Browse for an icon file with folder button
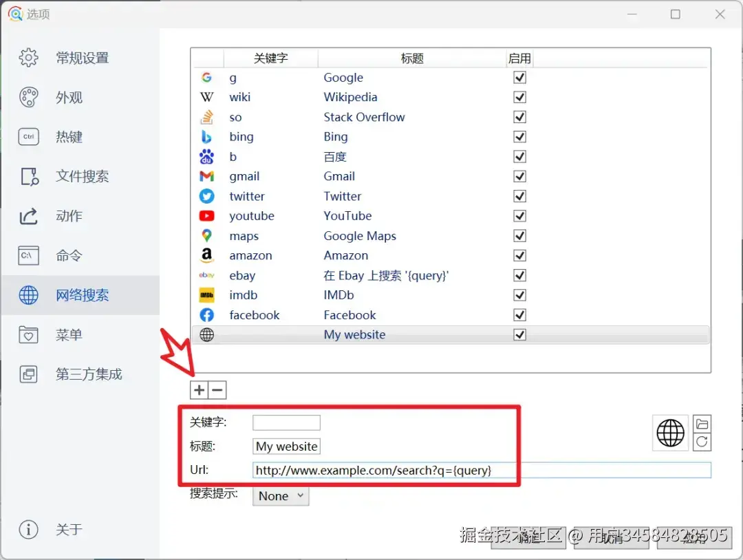Screen dimensions: 743x560 (702, 423)
